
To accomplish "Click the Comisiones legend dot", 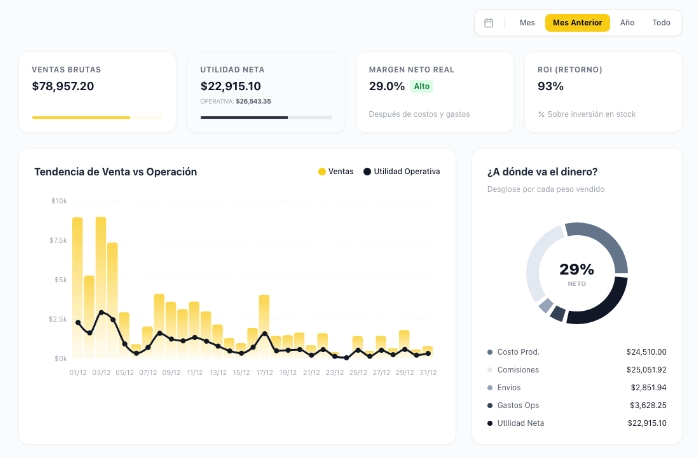I will (x=490, y=370).
